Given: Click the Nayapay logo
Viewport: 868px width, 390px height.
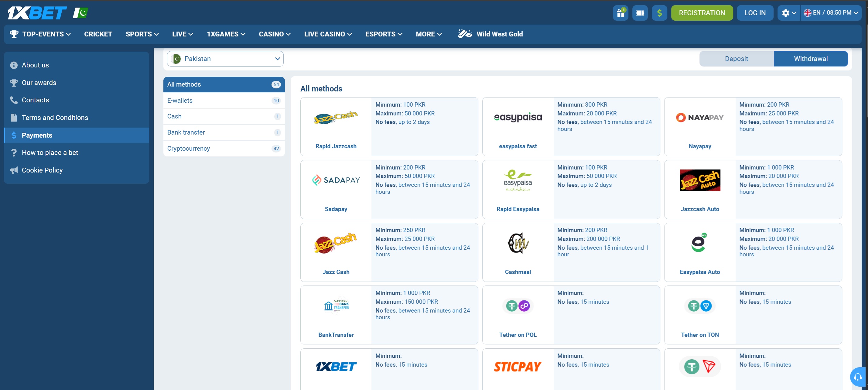Looking at the screenshot, I should (699, 117).
